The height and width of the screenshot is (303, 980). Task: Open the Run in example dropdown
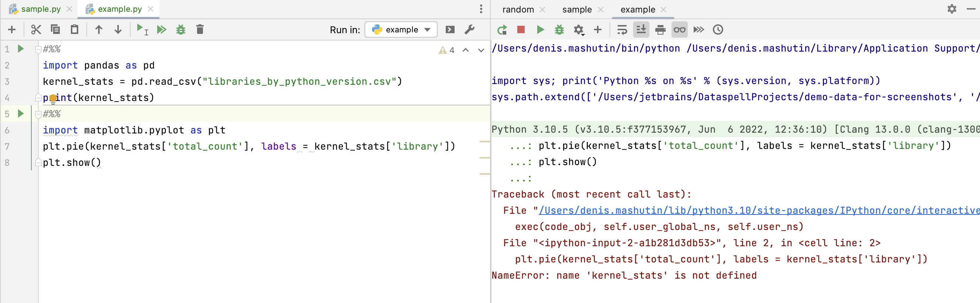coord(401,29)
